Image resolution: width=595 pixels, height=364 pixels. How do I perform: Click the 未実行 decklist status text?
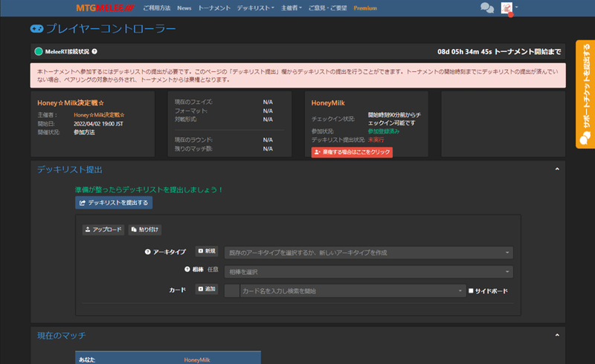coord(376,140)
